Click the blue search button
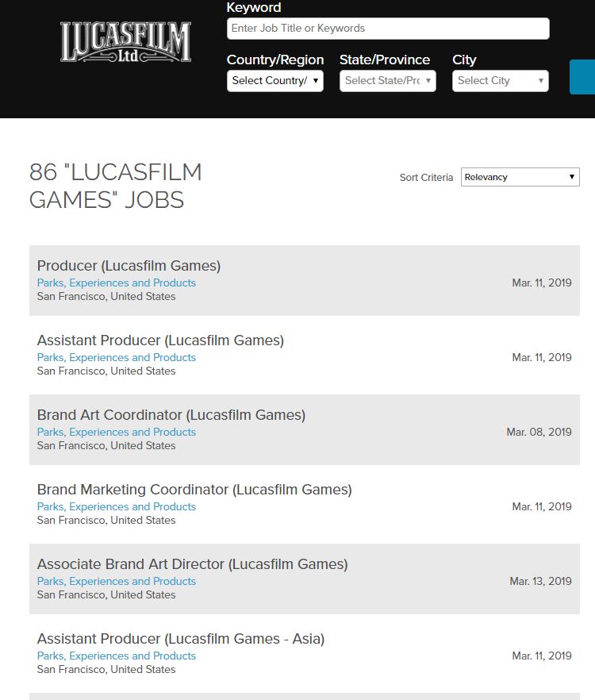The height and width of the screenshot is (700, 595). coord(583,77)
